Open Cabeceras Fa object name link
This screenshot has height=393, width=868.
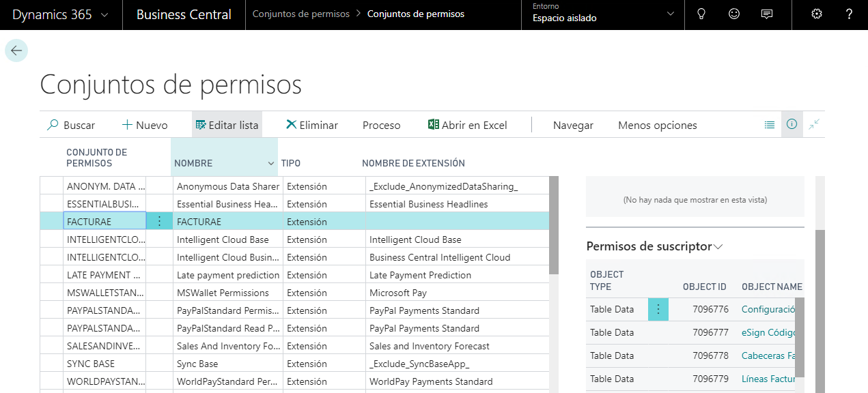[768, 355]
